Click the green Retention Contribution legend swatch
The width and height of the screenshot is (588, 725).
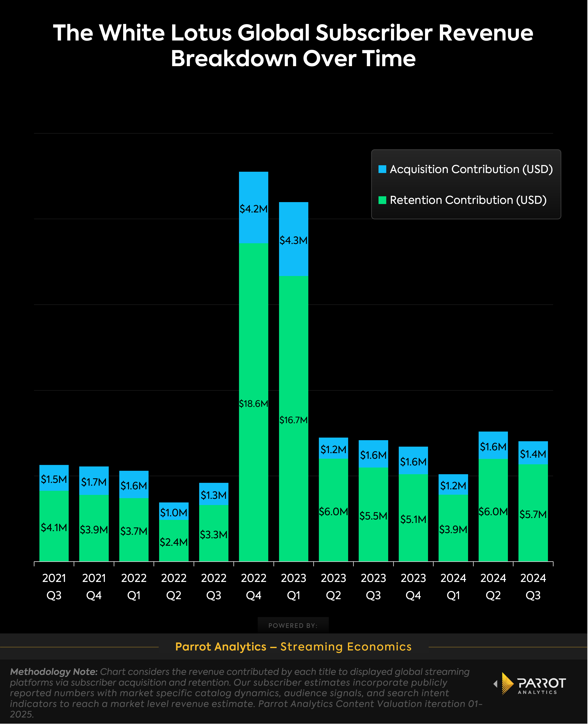pos(382,200)
